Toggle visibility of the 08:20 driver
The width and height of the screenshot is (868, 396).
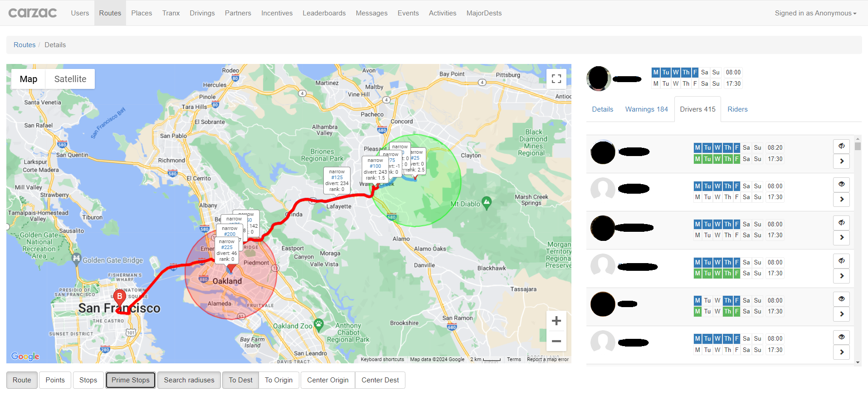[841, 146]
